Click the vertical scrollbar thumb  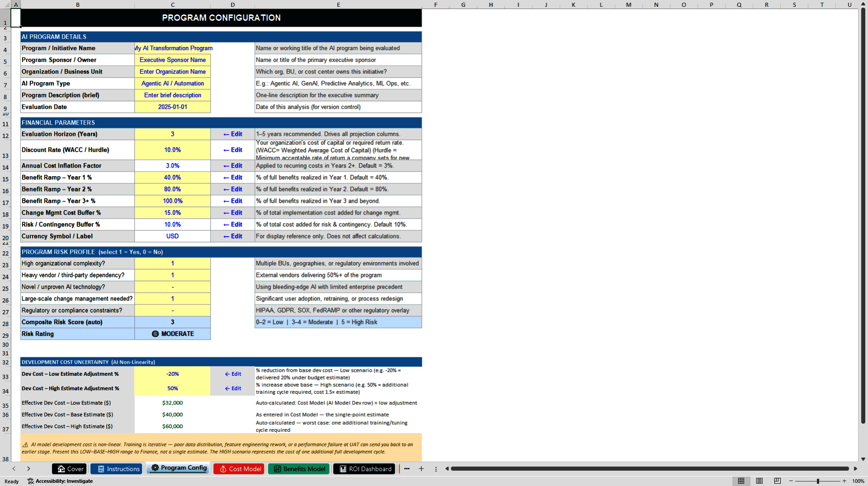click(863, 216)
